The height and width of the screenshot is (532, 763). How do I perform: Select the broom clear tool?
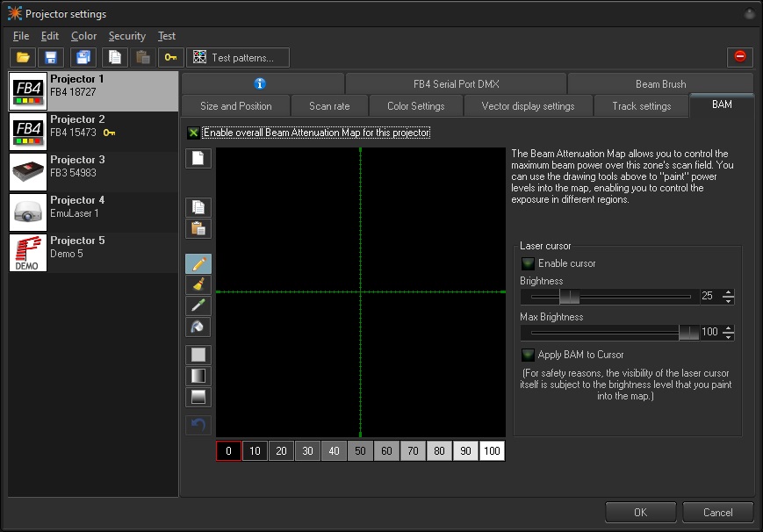click(198, 284)
